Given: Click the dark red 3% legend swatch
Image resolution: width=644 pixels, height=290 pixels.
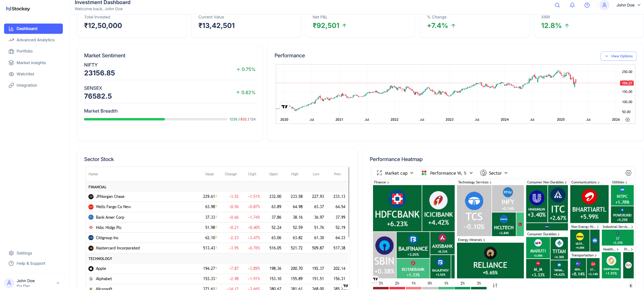Looking at the screenshot, I should [x=381, y=288].
